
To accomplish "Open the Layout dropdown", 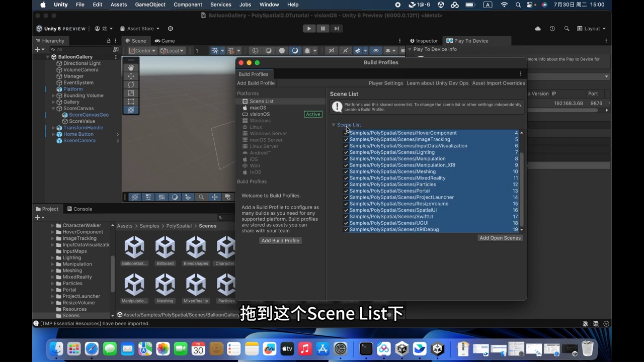I will coord(591,29).
